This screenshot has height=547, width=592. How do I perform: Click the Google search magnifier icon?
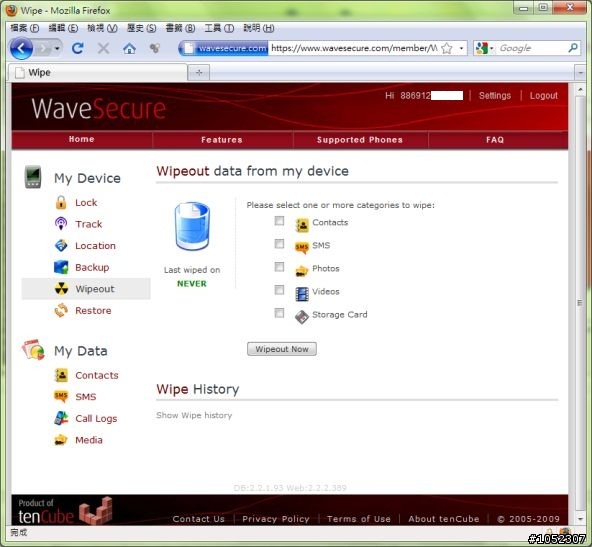(x=573, y=48)
